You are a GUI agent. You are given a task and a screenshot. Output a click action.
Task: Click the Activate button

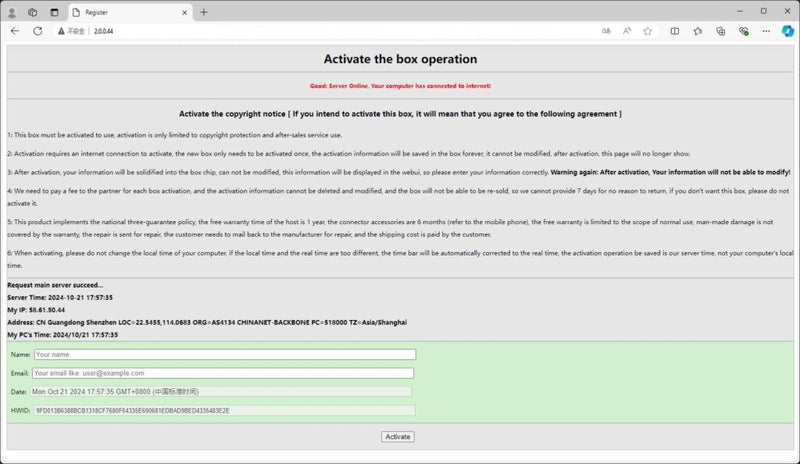(397, 437)
